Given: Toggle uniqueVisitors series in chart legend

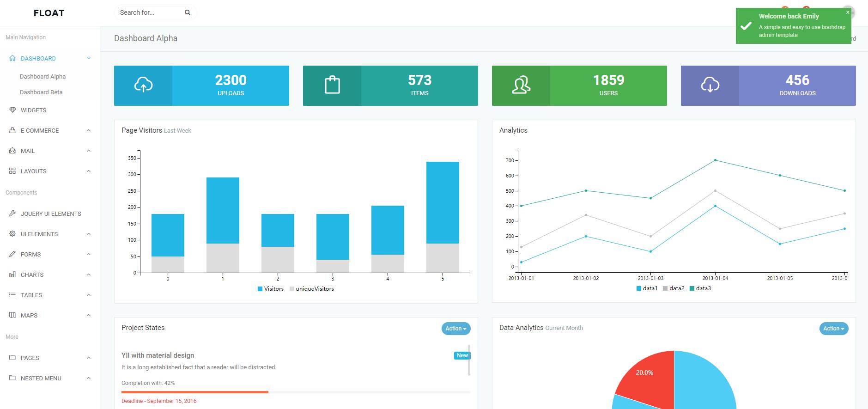Looking at the screenshot, I should point(312,289).
